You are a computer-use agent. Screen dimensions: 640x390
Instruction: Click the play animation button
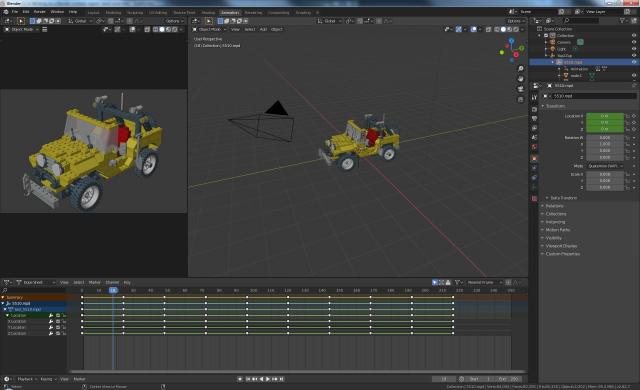pyautogui.click(x=268, y=379)
